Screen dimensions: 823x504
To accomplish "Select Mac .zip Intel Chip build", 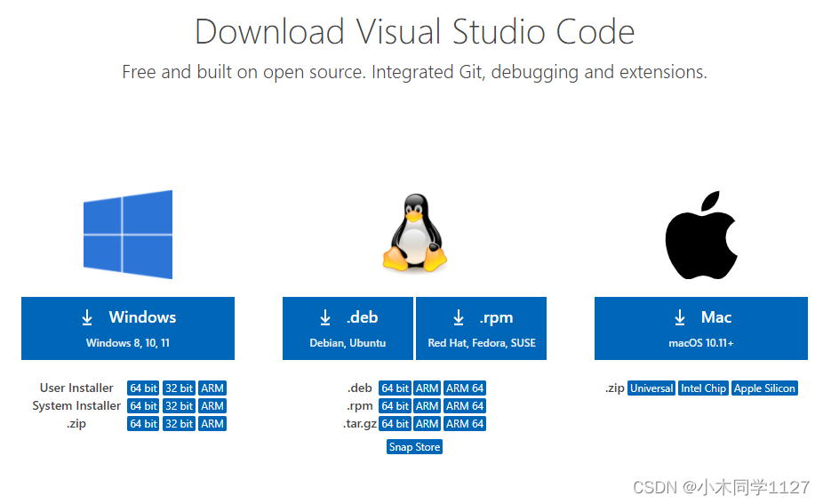I will click(x=703, y=388).
